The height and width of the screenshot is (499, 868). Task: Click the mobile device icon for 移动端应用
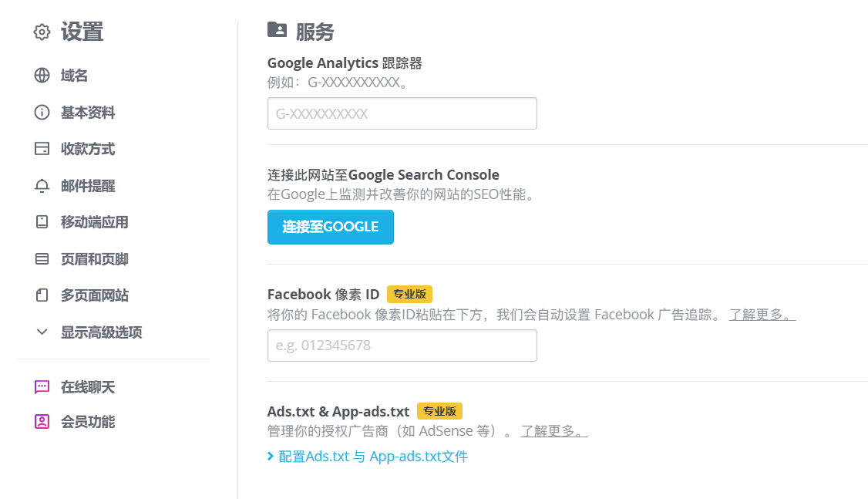click(42, 222)
